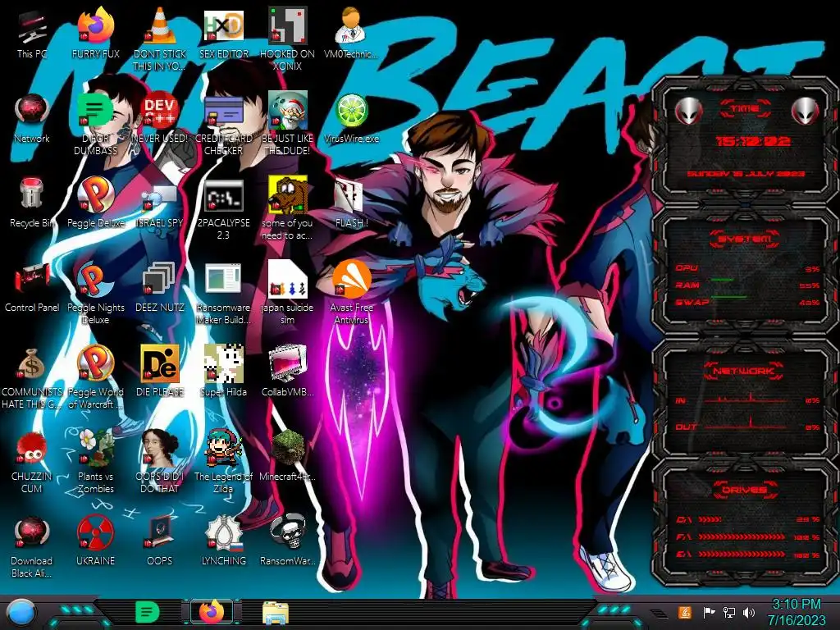840x630 pixels.
Task: Open the Super Hilda icon
Action: pos(223,364)
